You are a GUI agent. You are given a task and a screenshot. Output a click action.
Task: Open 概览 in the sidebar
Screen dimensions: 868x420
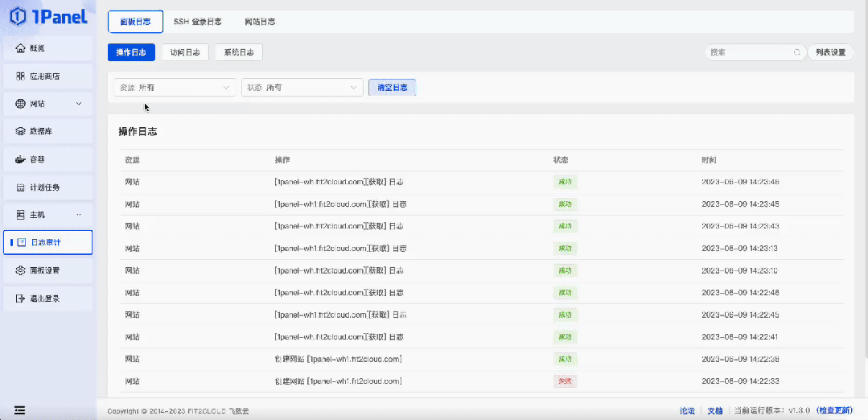tap(47, 48)
